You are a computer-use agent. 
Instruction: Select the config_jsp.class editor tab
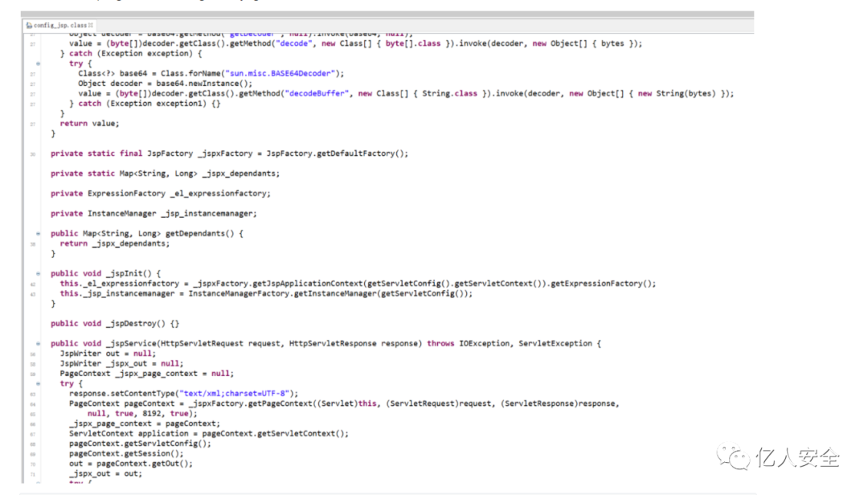click(x=59, y=26)
